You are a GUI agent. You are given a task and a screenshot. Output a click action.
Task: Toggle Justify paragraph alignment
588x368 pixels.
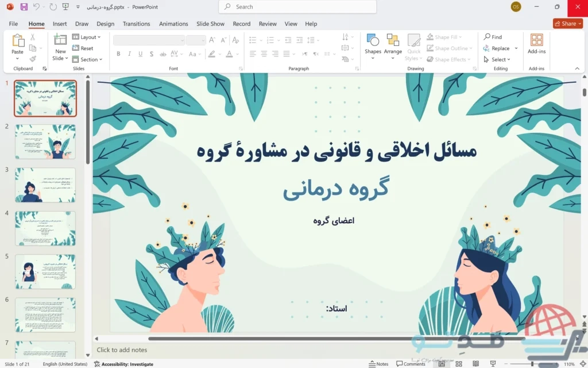click(287, 53)
